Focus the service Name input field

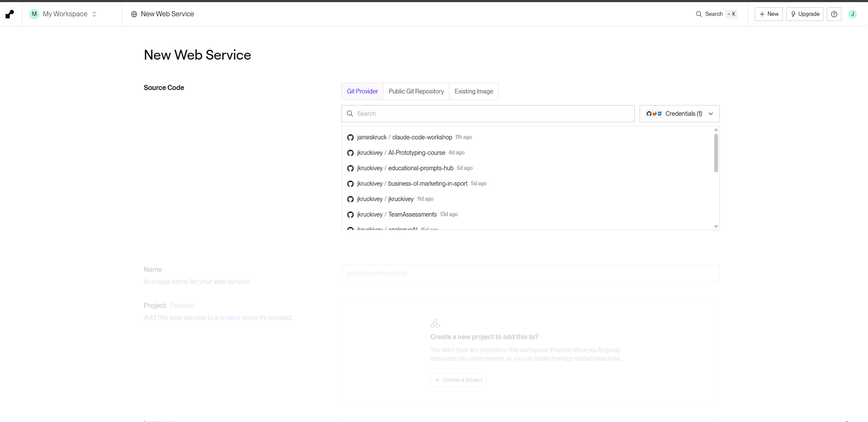point(530,273)
